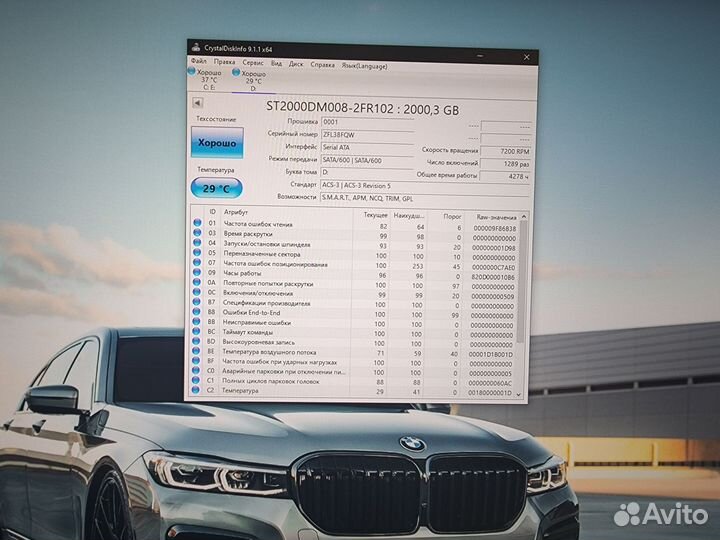720x540 pixels.
Task: Click the CrystalDiskInfo title bar app icon
Action: pos(194,49)
